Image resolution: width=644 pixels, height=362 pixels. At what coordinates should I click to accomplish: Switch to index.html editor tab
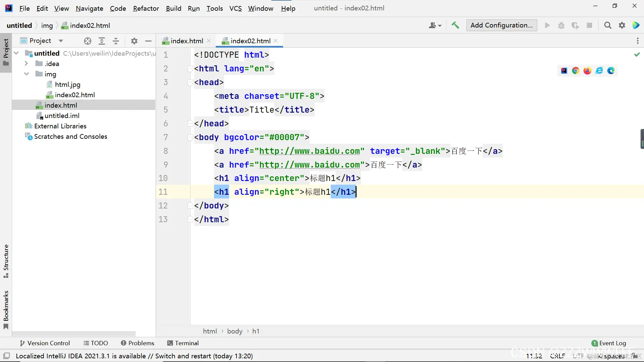pos(186,41)
